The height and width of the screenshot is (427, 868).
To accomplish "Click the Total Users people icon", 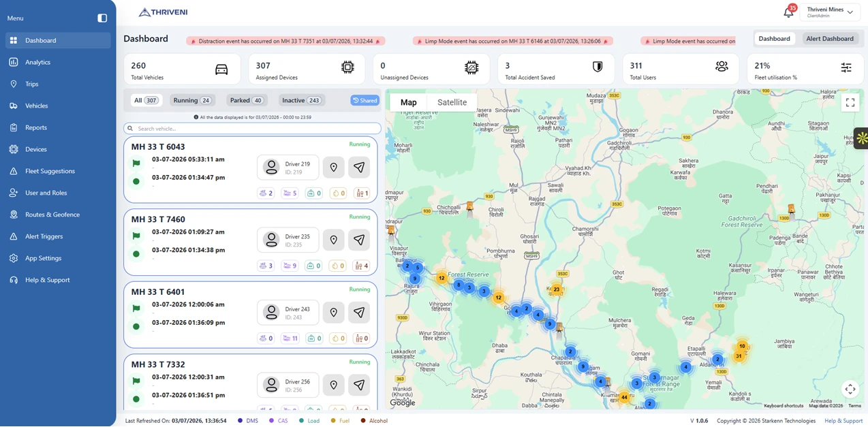I will pos(722,66).
